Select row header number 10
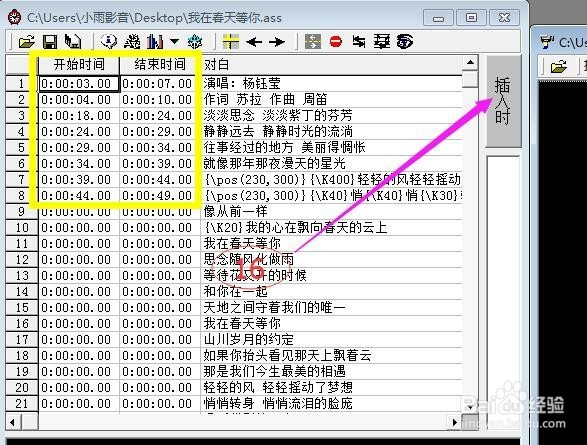 22,228
